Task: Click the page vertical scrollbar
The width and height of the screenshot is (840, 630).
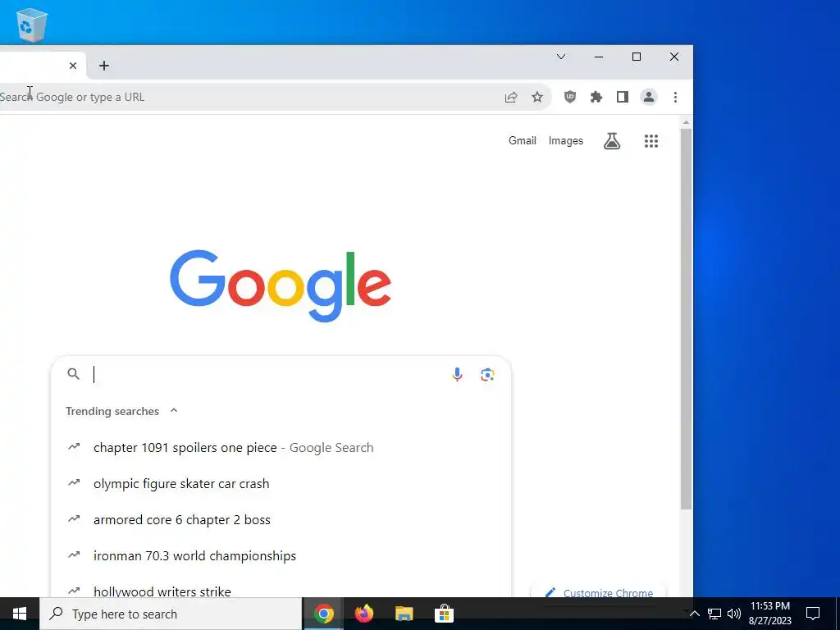Action: click(686, 319)
